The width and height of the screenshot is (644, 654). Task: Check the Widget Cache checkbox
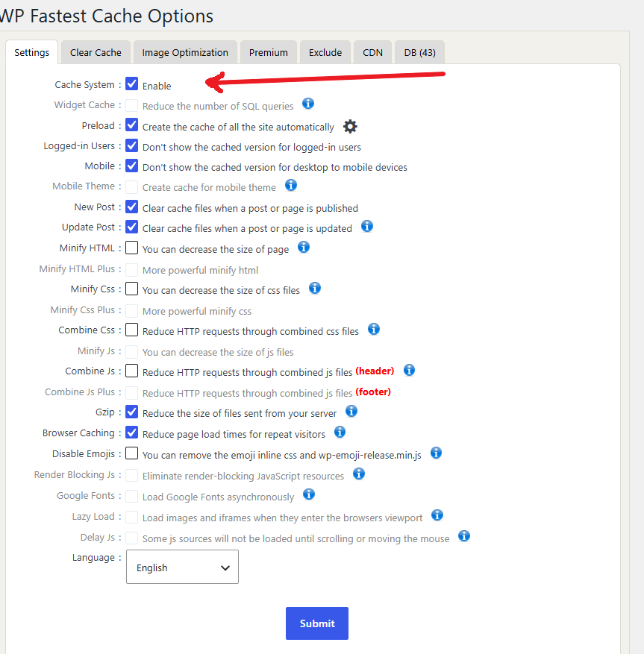click(x=132, y=105)
